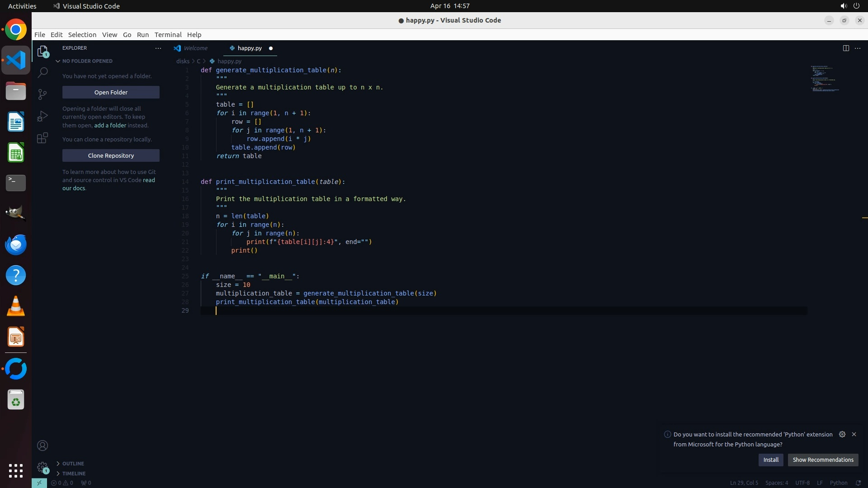Expand the Outline section

[73, 464]
